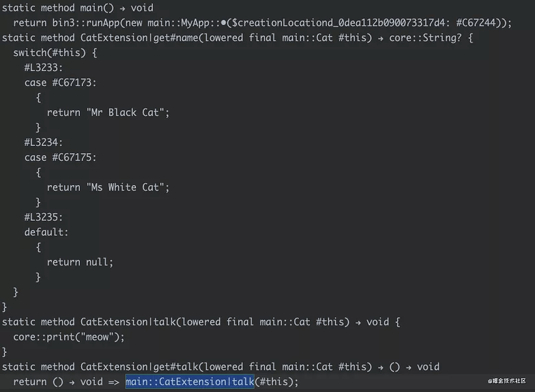Click the switch(#this) statement

coord(55,53)
